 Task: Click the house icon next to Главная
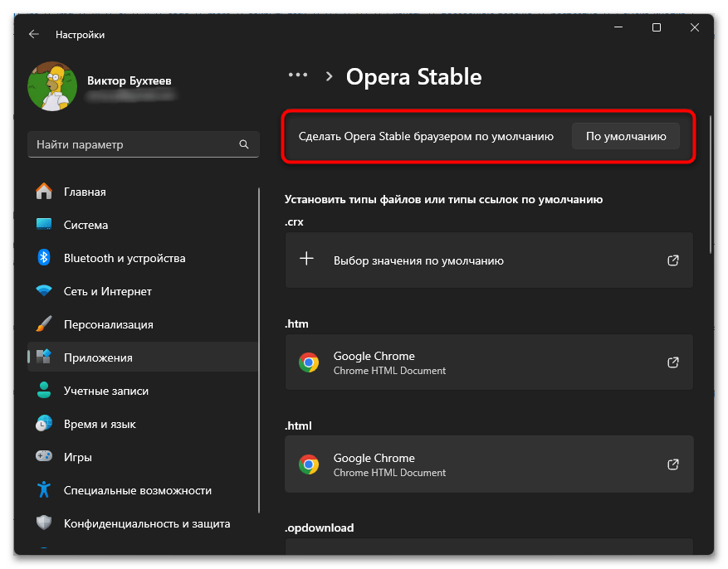[x=44, y=191]
